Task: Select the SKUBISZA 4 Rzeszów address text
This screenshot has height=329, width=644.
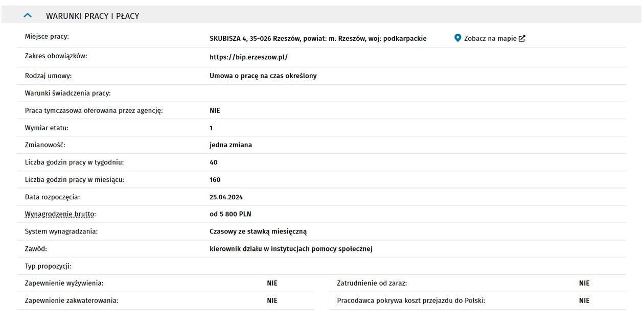Action: tap(318, 38)
